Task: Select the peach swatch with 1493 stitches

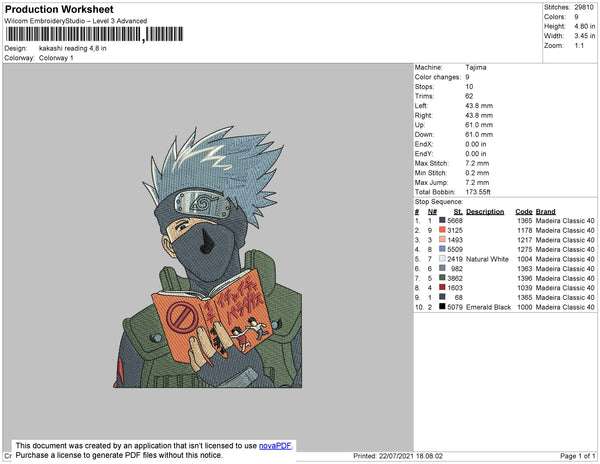Action: point(442,239)
